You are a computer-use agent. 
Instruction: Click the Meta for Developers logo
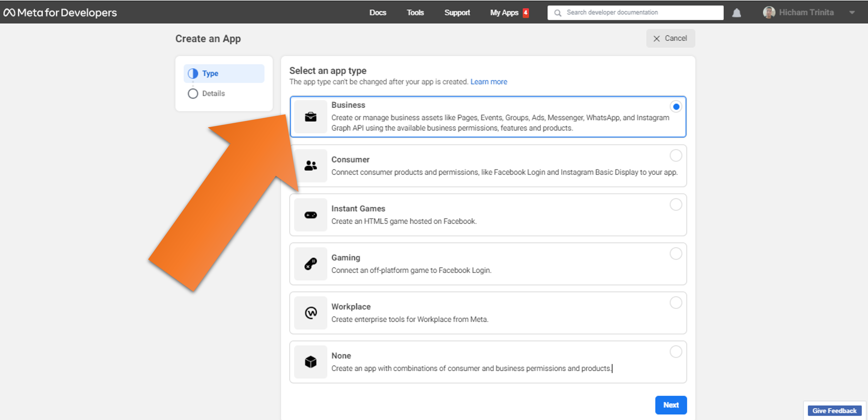[60, 13]
